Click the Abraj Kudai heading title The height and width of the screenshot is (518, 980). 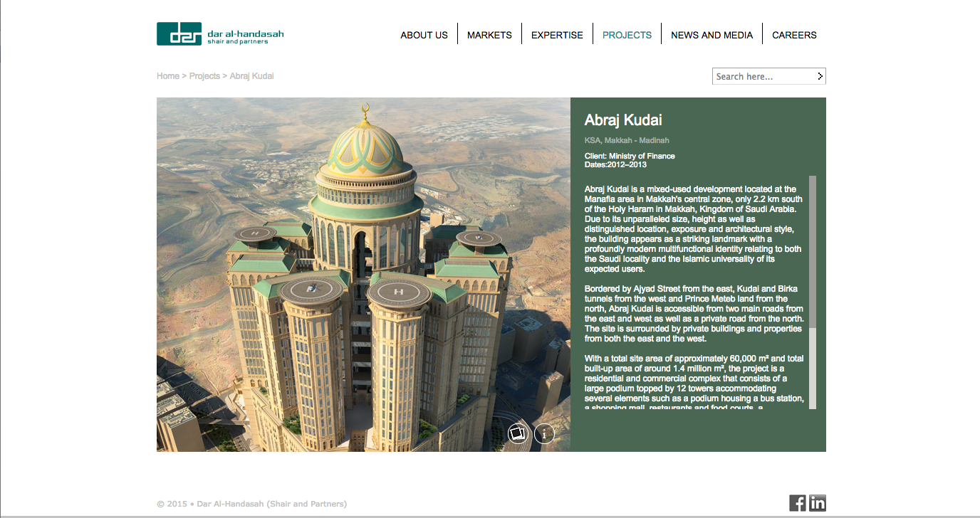[x=623, y=120]
